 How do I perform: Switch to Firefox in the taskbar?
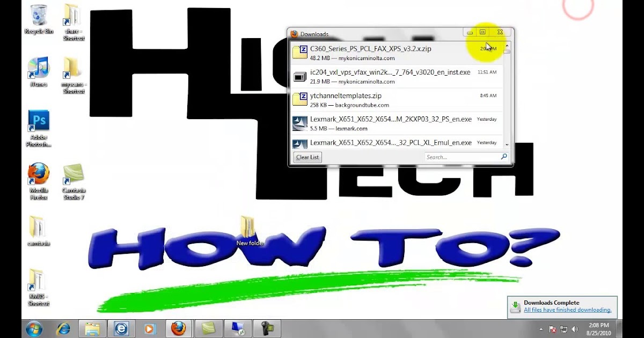pyautogui.click(x=179, y=328)
